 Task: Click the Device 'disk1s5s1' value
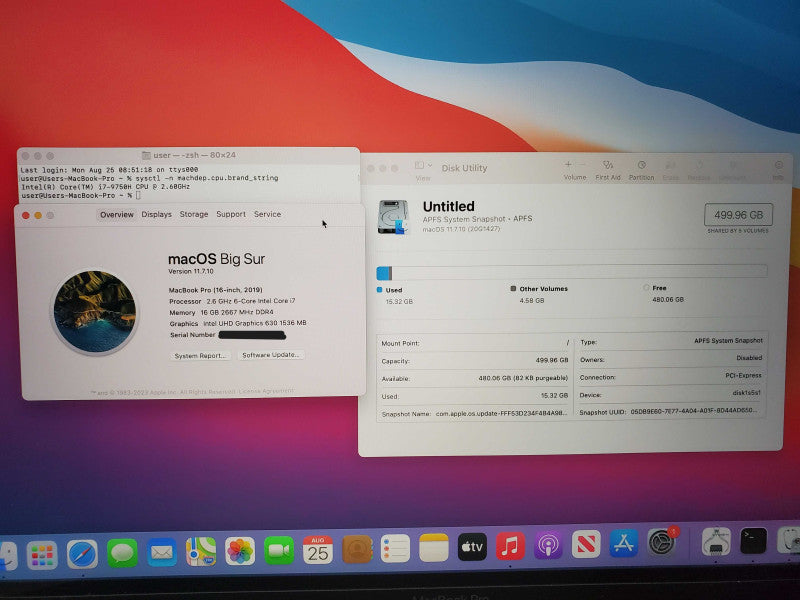click(x=746, y=393)
